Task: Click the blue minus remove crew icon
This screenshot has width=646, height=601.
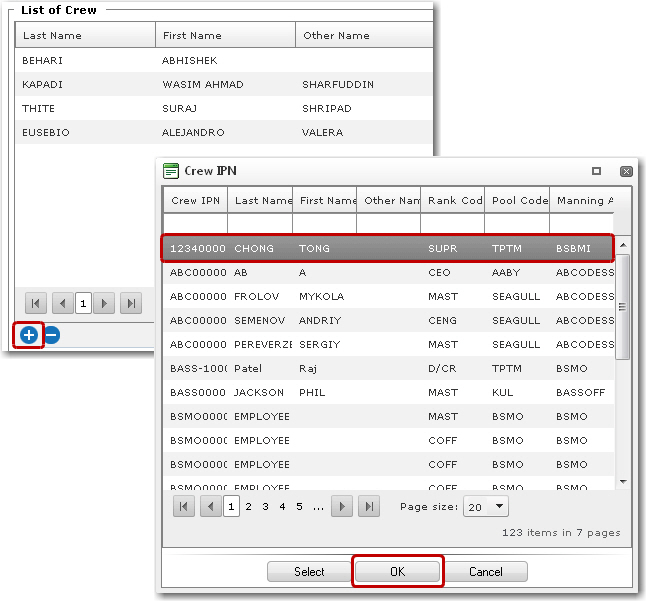Action: pyautogui.click(x=51, y=335)
